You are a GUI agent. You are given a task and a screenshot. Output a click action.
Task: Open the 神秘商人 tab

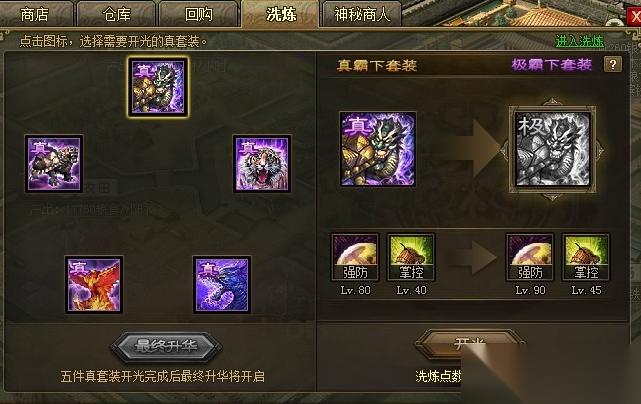(361, 14)
